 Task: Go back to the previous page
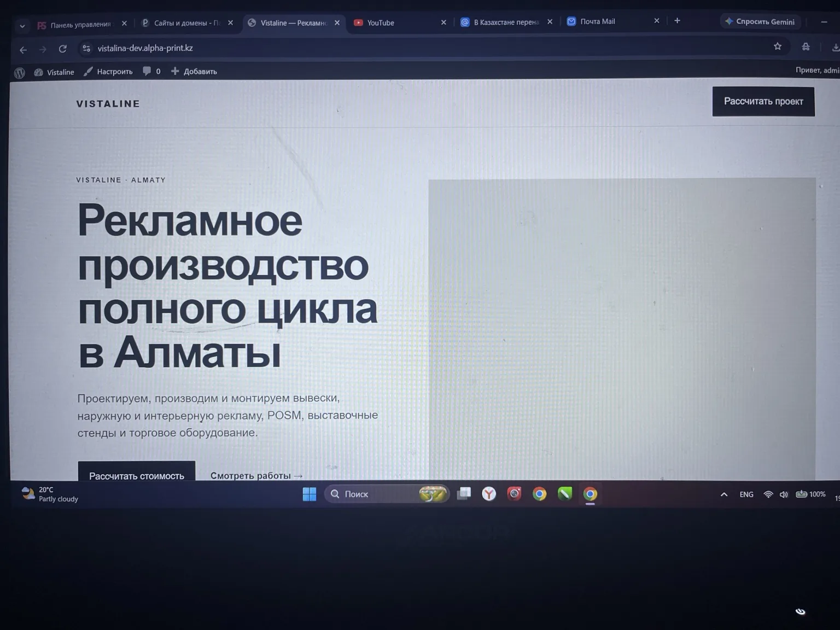click(x=23, y=50)
